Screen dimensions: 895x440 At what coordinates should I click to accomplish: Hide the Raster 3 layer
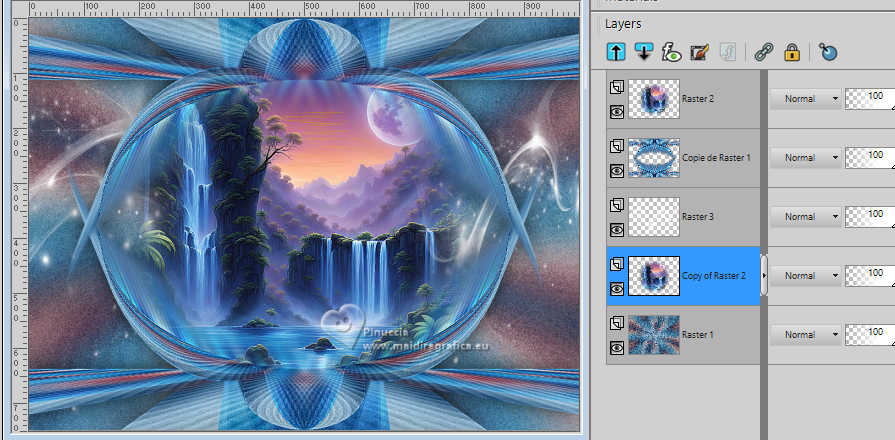(616, 229)
